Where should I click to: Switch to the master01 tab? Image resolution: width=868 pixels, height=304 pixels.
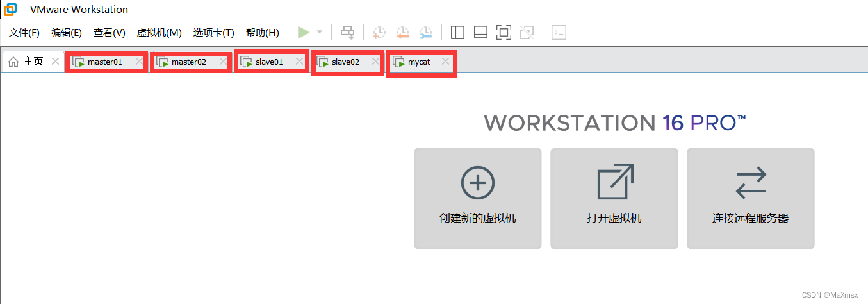coord(106,62)
